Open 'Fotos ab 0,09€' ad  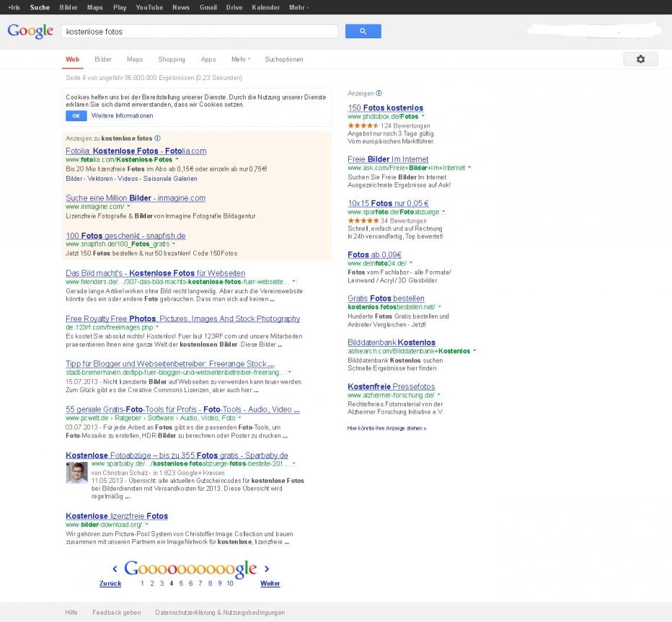point(374,254)
